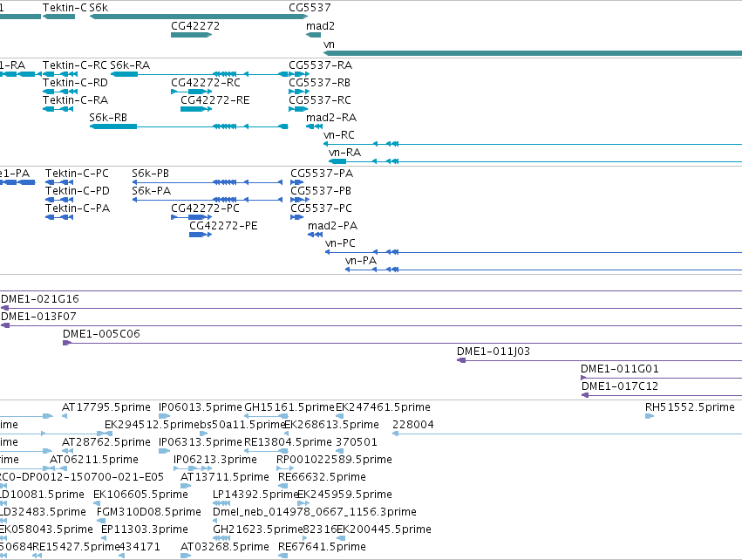This screenshot has height=560, width=742.
Task: Click feature 228004 label
Action: (x=413, y=425)
